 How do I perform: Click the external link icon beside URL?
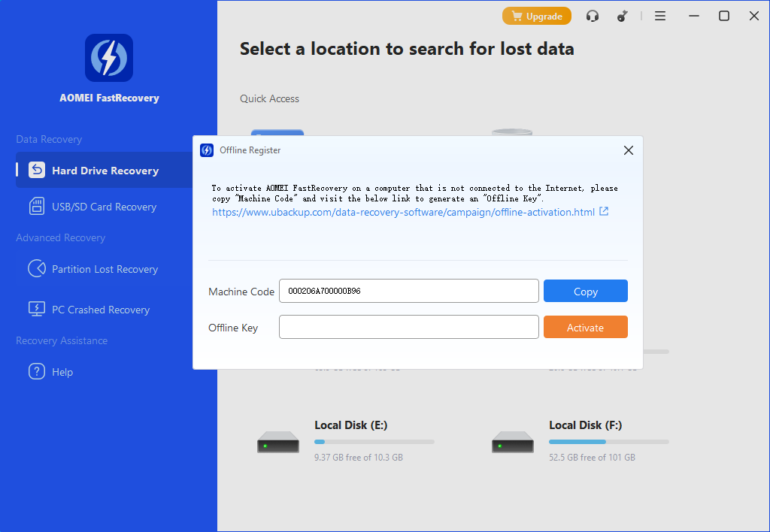pyautogui.click(x=603, y=212)
